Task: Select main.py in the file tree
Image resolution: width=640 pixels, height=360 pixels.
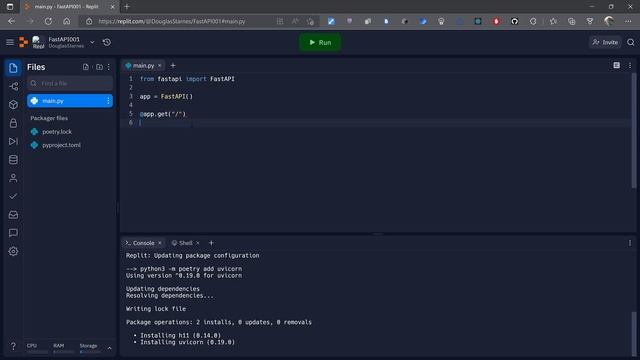Action: 70,101
